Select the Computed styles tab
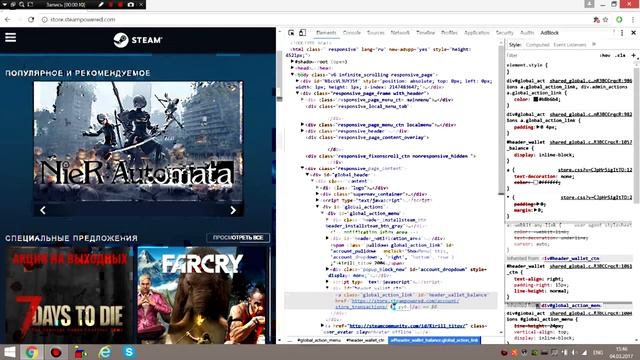The height and width of the screenshot is (360, 640). [537, 44]
